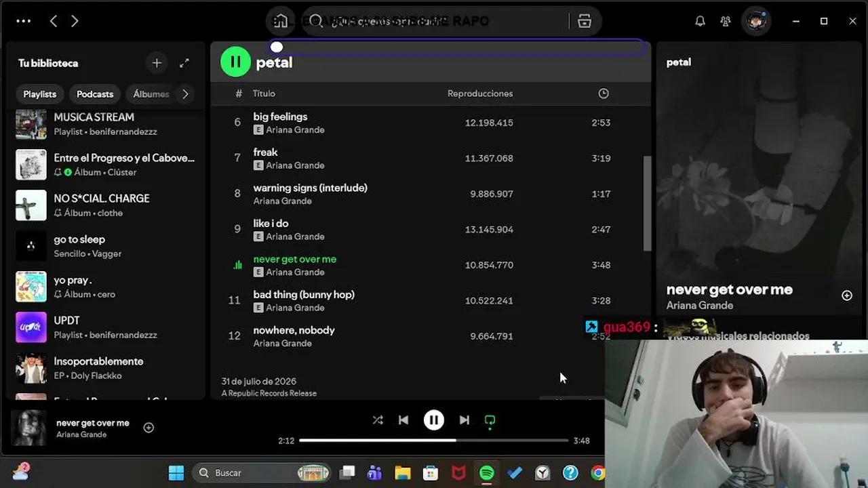Seek in the song progress bar
The height and width of the screenshot is (488, 868).
[x=434, y=441]
